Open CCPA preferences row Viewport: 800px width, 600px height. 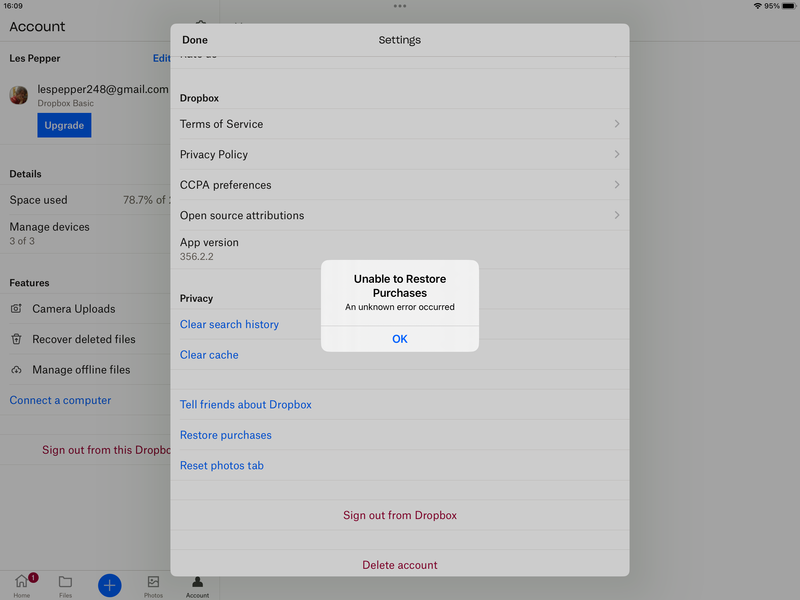[x=399, y=185]
